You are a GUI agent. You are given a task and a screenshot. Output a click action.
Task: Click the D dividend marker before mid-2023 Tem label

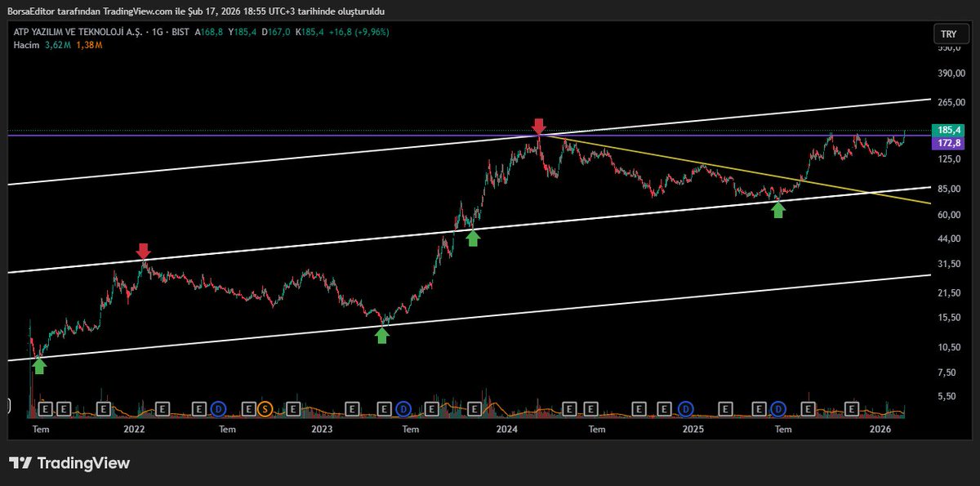tap(403, 408)
